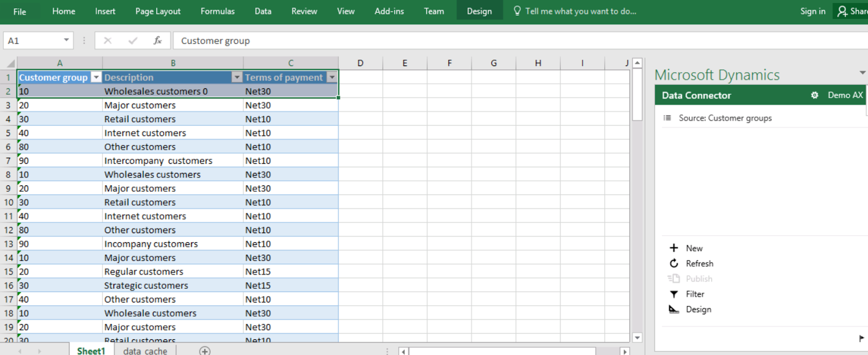Click the Tell me what you want to do box

coord(580,11)
